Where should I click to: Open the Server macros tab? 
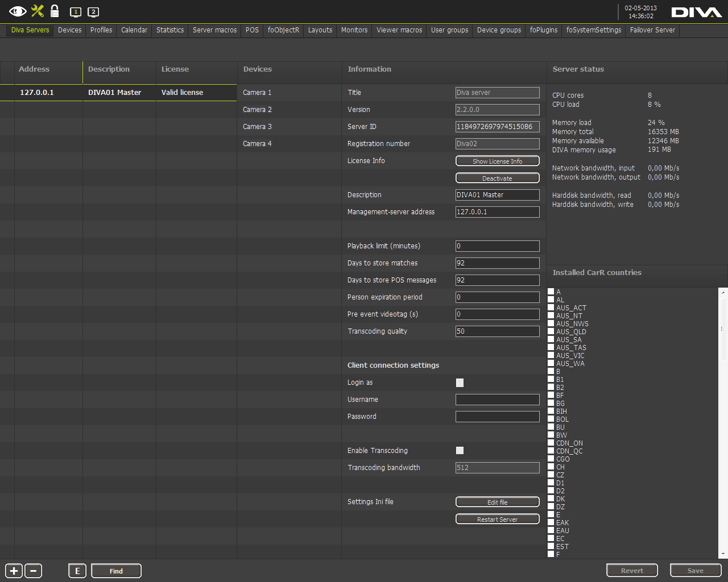tap(214, 30)
